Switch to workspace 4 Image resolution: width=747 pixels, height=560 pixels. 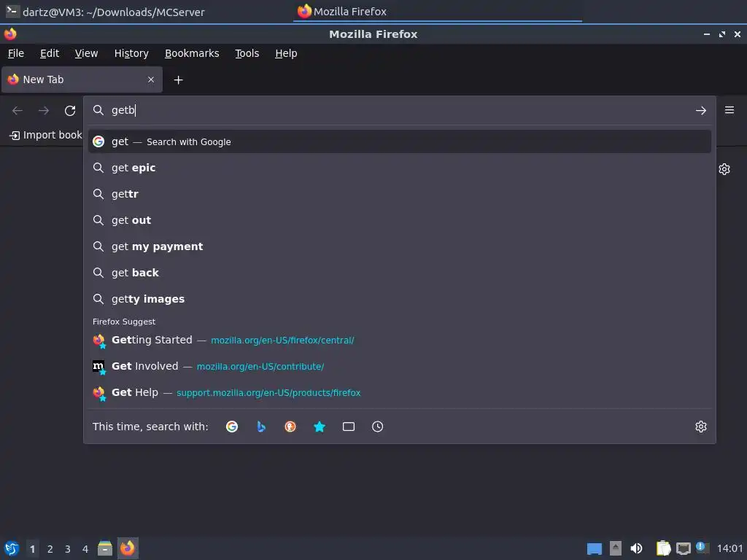(85, 549)
